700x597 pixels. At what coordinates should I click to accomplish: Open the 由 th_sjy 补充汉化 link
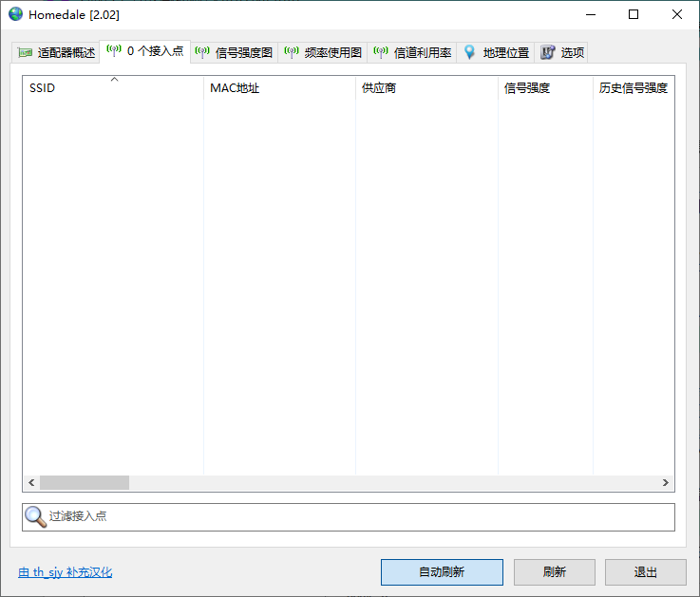click(x=66, y=572)
